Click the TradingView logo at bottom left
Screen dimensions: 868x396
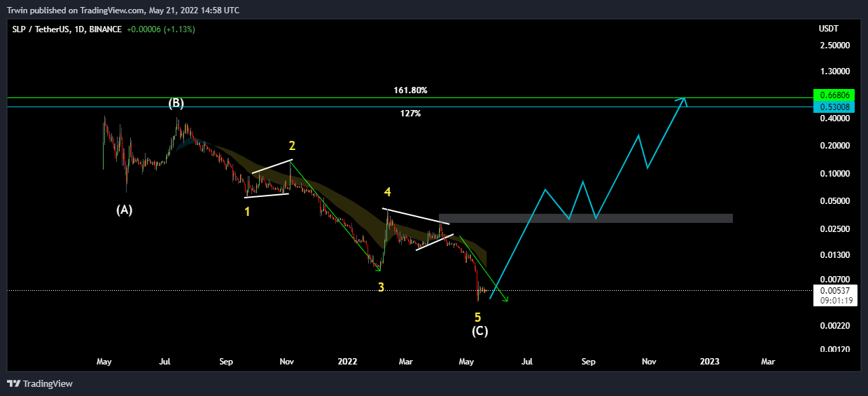coord(40,383)
